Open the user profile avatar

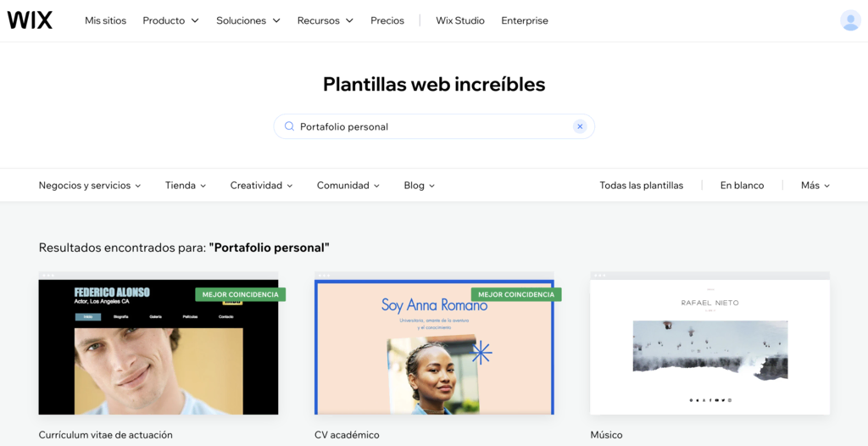point(849,20)
